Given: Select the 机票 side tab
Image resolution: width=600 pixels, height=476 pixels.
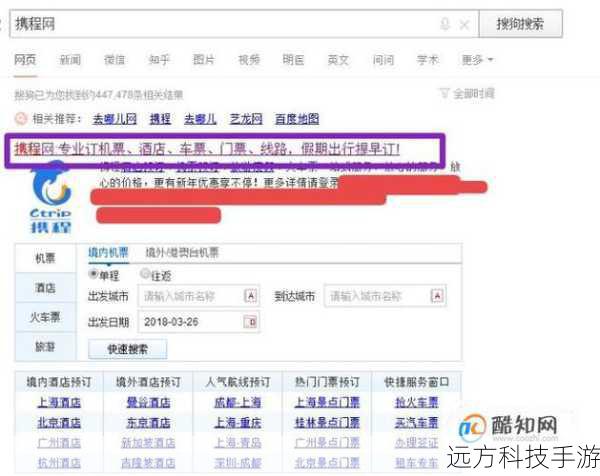Looking at the screenshot, I should pos(45,259).
